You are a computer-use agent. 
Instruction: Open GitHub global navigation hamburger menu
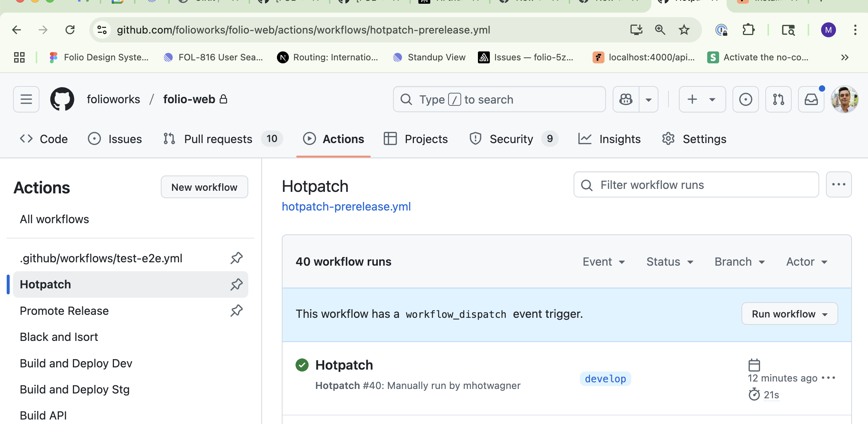[x=26, y=99]
